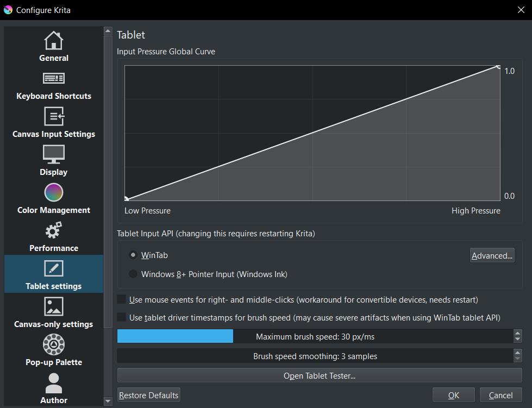The width and height of the screenshot is (532, 408).
Task: Open the General settings page icon
Action: click(53, 41)
